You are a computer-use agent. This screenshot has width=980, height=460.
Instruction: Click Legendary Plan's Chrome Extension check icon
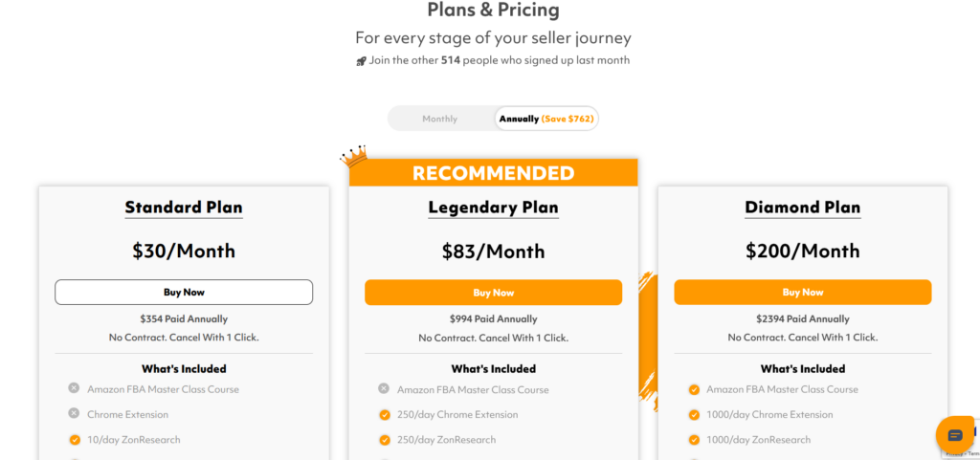[x=384, y=415]
